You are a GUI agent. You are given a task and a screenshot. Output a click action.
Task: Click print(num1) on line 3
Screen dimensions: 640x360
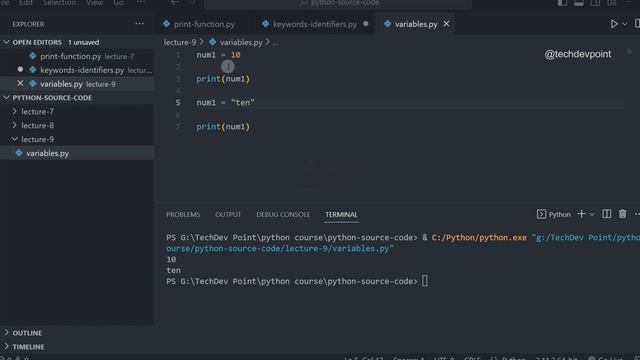pos(223,79)
